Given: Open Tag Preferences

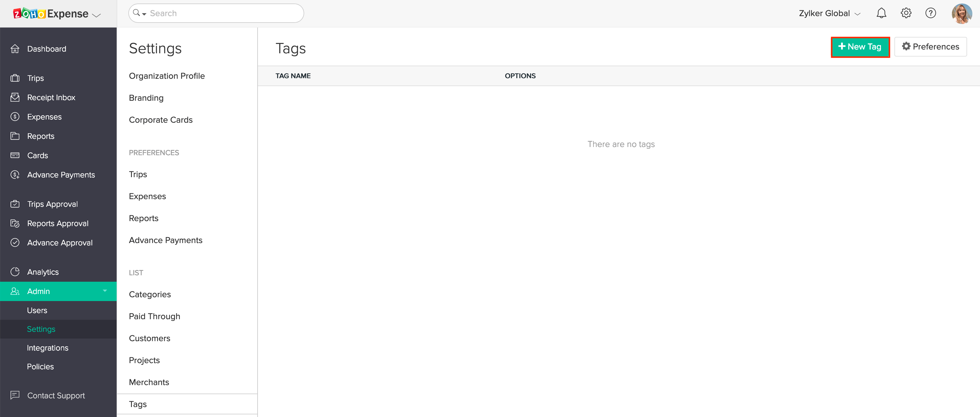Looking at the screenshot, I should point(930,46).
